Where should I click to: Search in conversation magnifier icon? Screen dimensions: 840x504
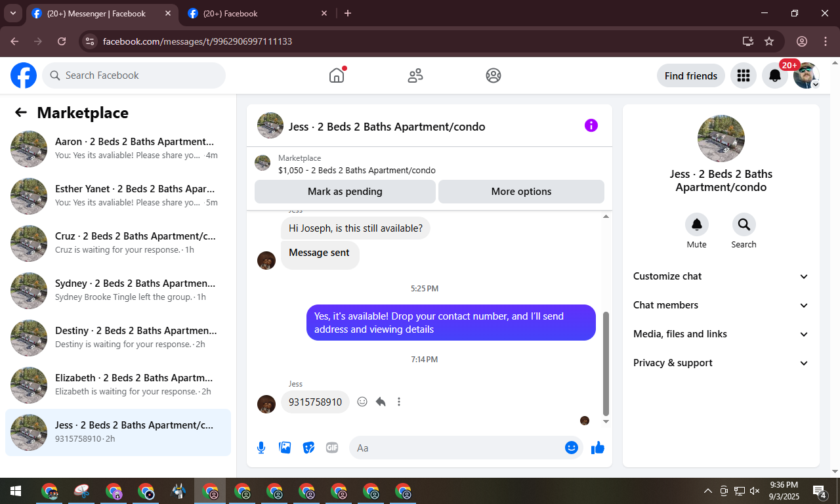(744, 224)
